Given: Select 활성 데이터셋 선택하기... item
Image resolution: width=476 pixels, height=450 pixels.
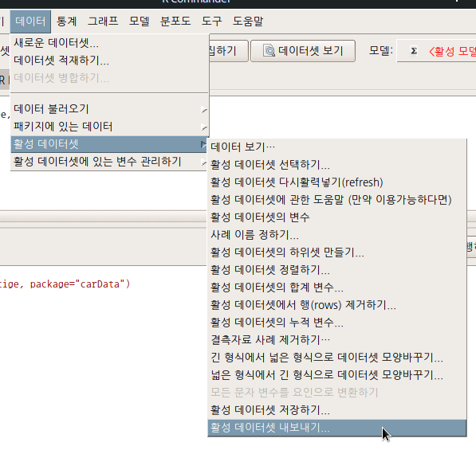Looking at the screenshot, I should pos(337,165).
